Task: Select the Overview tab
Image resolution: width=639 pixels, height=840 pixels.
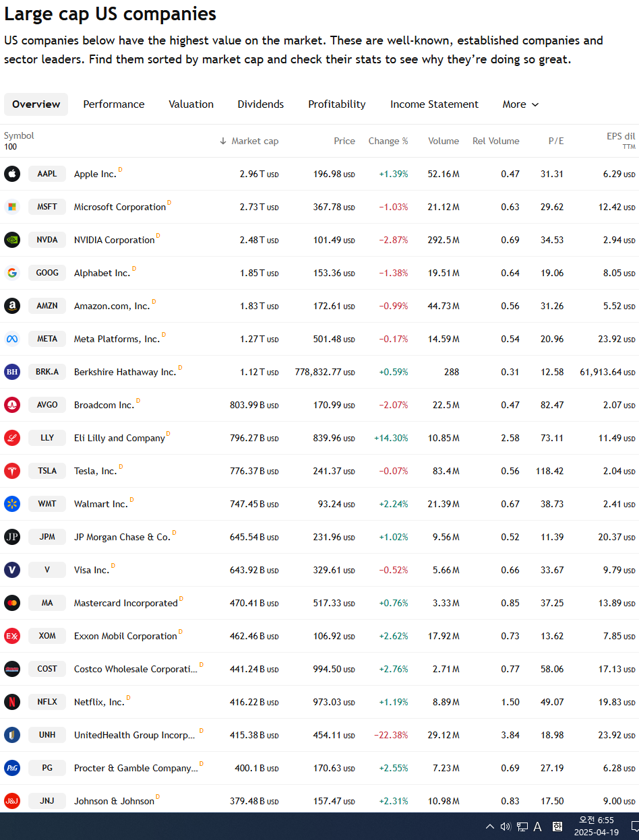Action: click(x=36, y=104)
